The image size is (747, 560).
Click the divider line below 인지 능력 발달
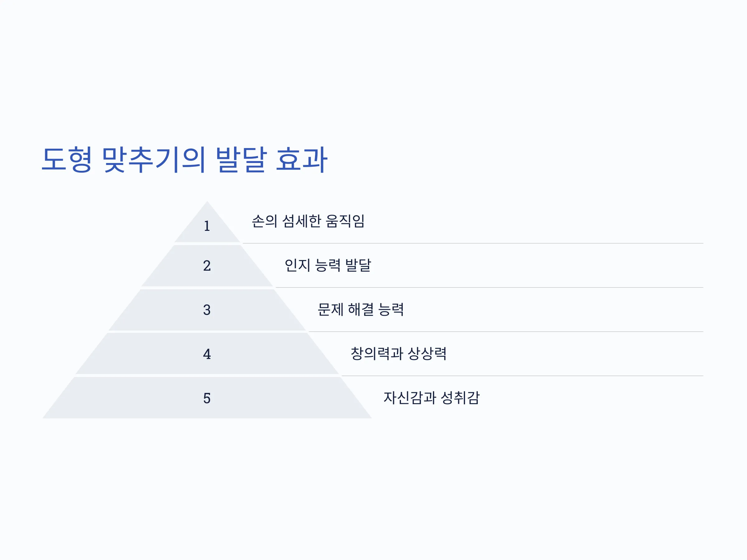click(x=490, y=287)
